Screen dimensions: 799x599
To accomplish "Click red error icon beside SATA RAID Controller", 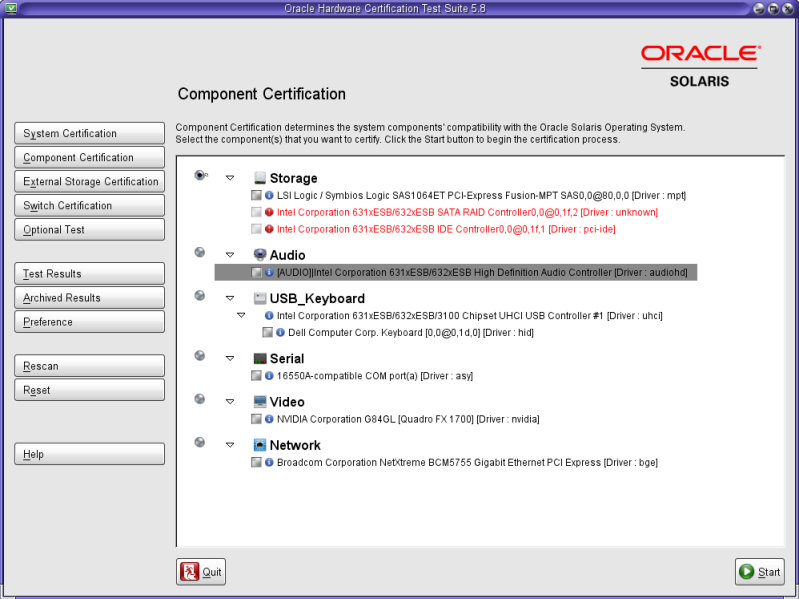I will [269, 212].
